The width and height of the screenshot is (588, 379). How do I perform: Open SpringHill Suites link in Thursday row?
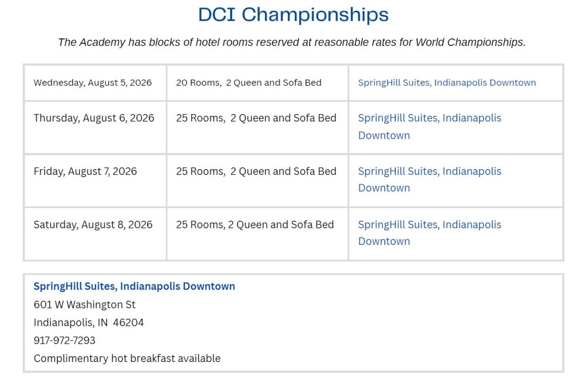click(429, 118)
